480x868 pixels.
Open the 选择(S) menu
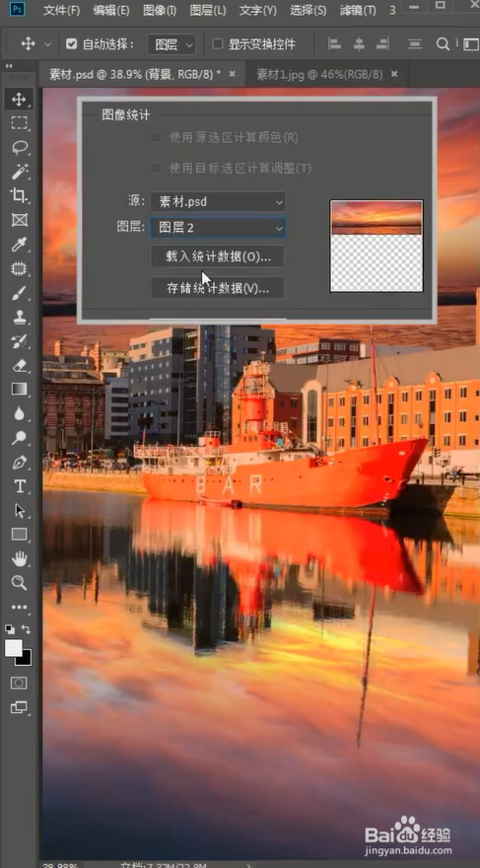(x=309, y=11)
